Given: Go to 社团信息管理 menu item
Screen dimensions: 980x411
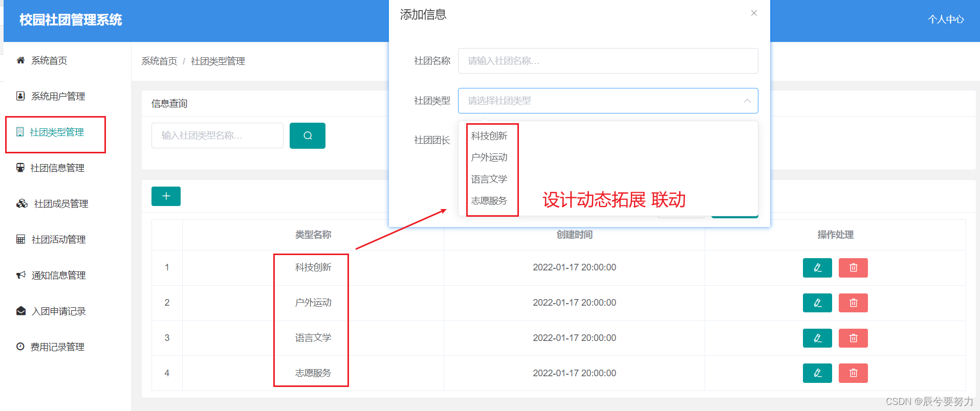Looking at the screenshot, I should 57,168.
